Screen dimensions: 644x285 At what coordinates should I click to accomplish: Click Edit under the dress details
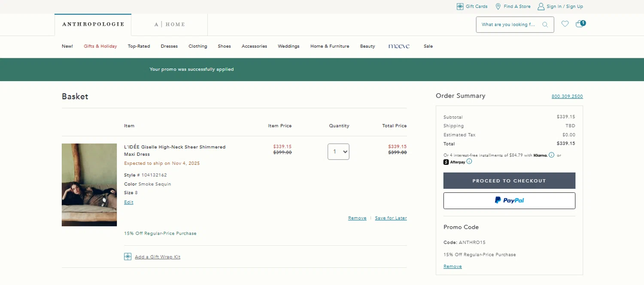click(x=129, y=202)
